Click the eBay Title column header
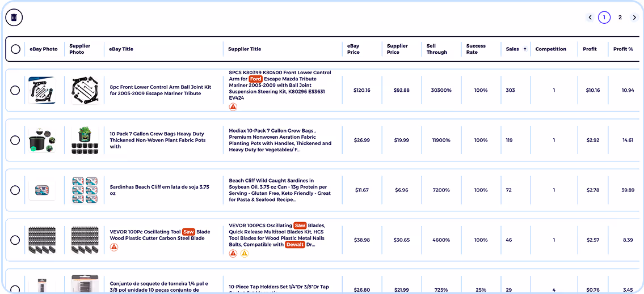Image resolution: width=644 pixels, height=294 pixels. [121, 49]
